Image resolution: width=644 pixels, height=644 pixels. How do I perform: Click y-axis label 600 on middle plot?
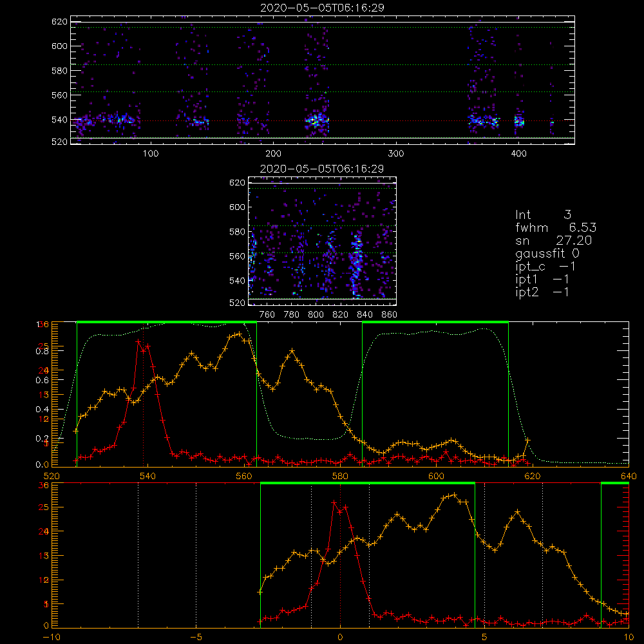click(237, 207)
